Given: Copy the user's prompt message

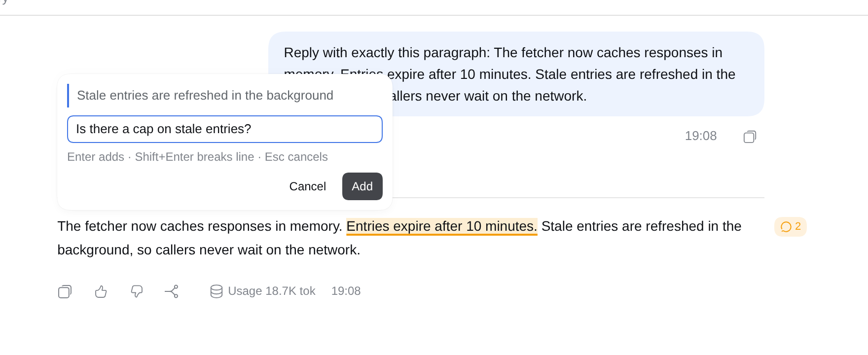Looking at the screenshot, I should click(x=750, y=137).
